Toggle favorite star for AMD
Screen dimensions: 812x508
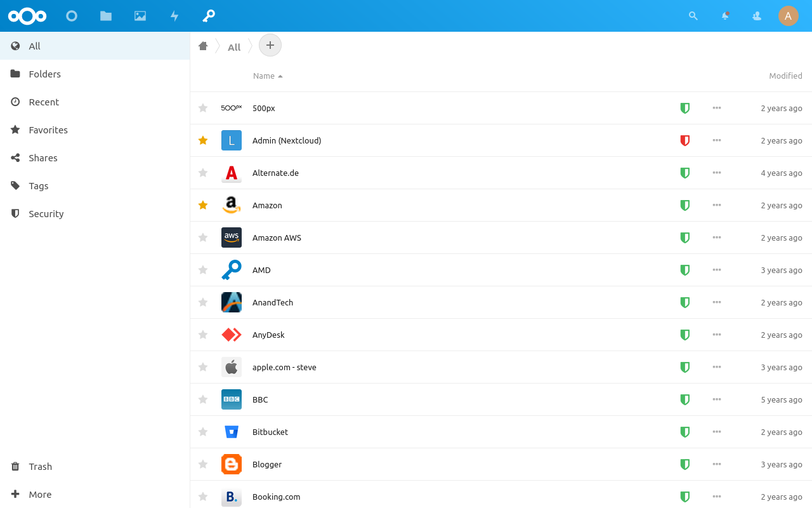203,270
